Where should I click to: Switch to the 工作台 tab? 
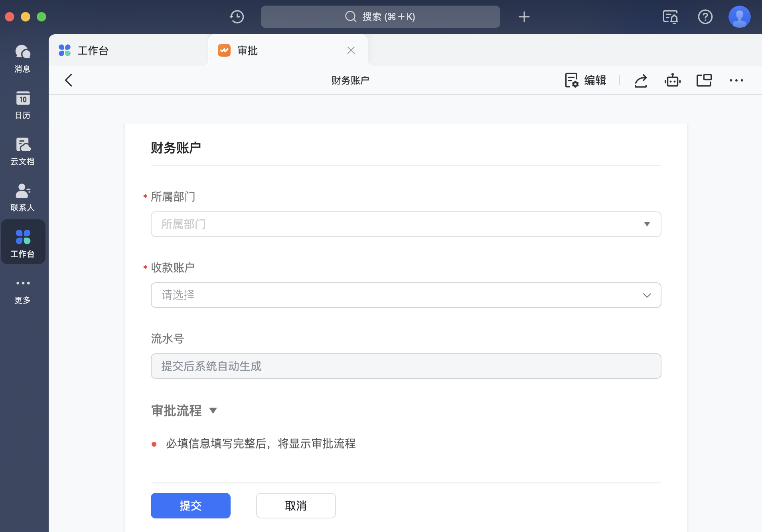coord(128,50)
